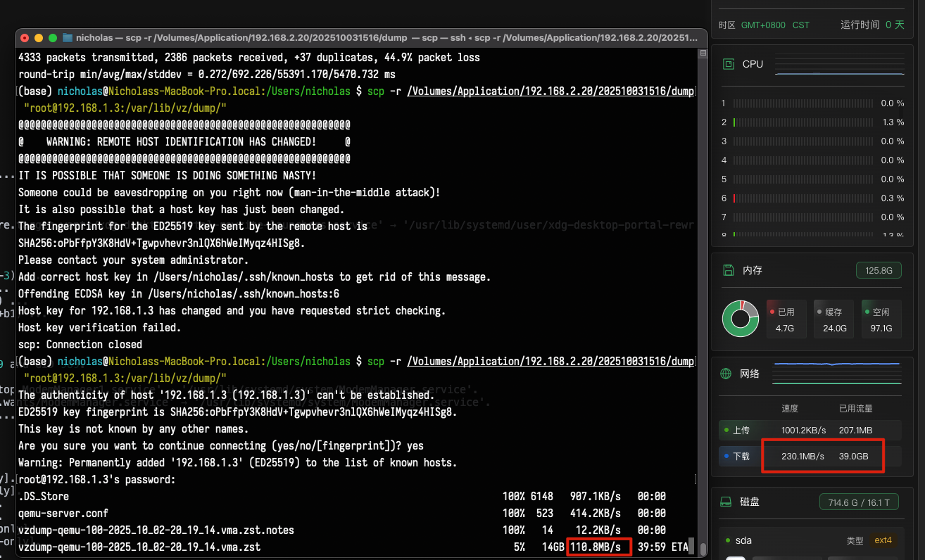The height and width of the screenshot is (560, 925).
Task: Expand the sda disk entry
Action: [x=743, y=541]
